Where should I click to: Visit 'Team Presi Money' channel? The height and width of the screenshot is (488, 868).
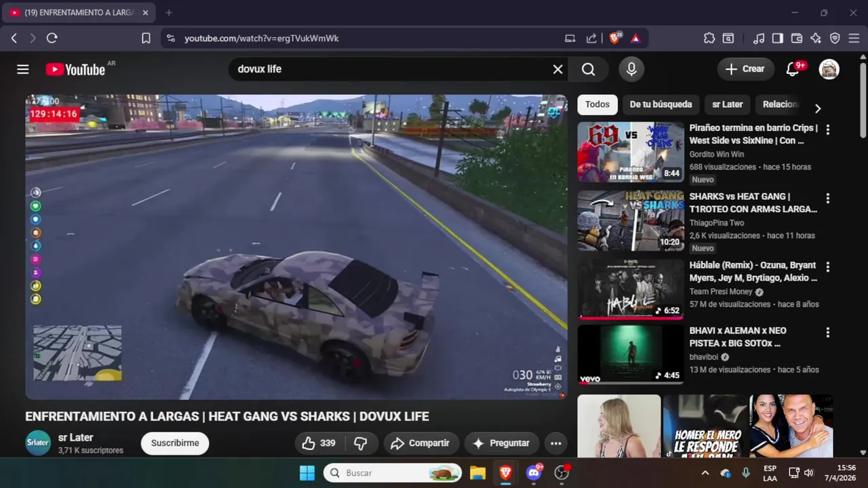click(x=721, y=291)
